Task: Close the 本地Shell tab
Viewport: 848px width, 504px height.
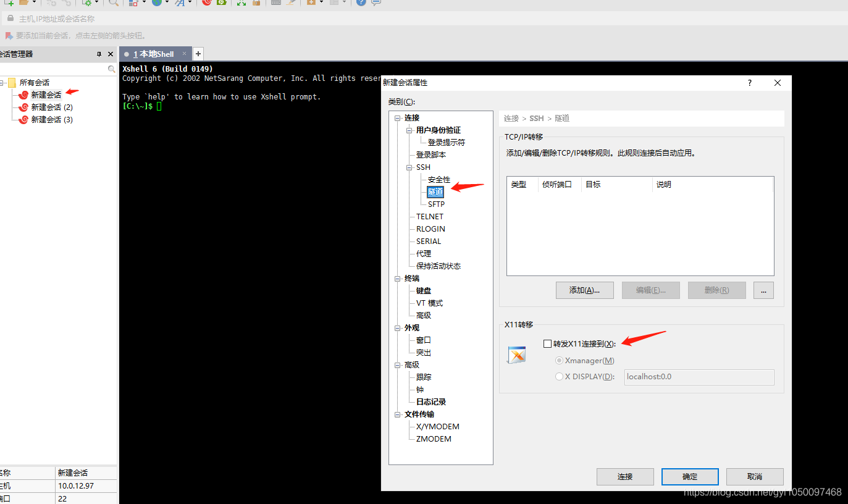Action: pyautogui.click(x=184, y=54)
